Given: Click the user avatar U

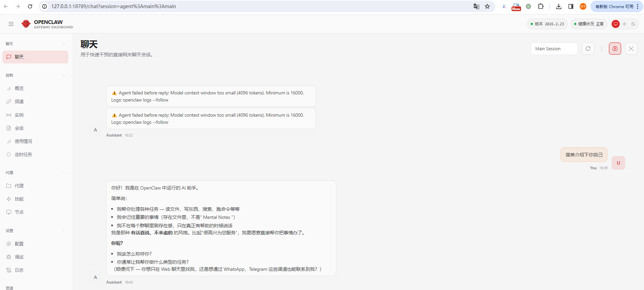Looking at the screenshot, I should (x=618, y=163).
